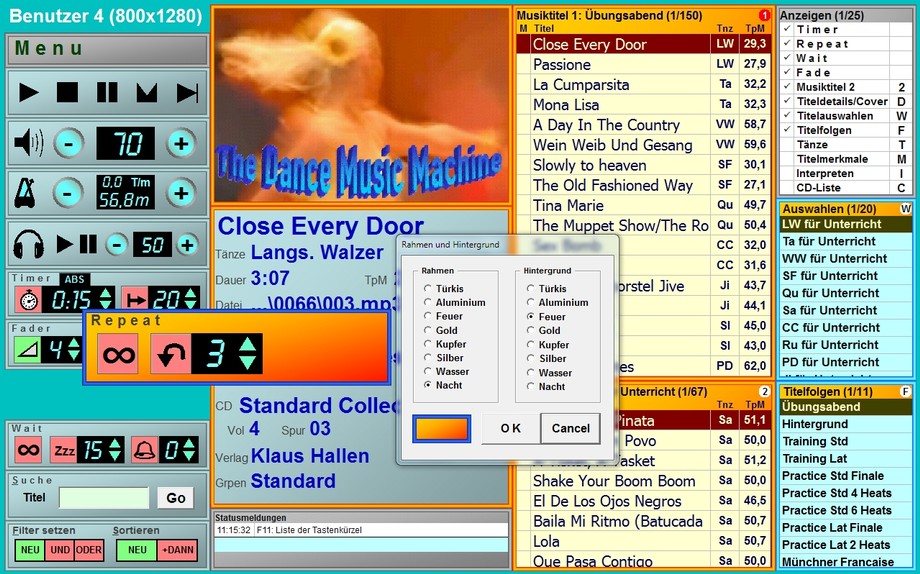
Task: Toggle infinite repeat in Repeat panel
Action: point(117,354)
